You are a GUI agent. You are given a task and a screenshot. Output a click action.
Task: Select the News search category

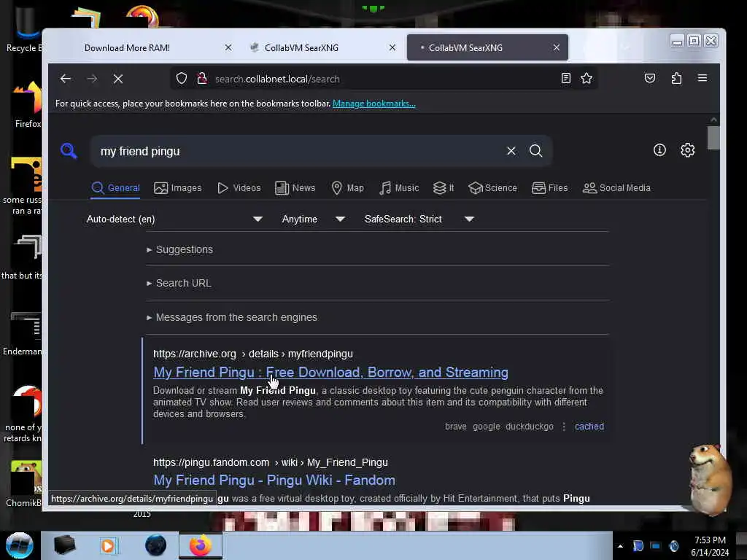tap(295, 188)
